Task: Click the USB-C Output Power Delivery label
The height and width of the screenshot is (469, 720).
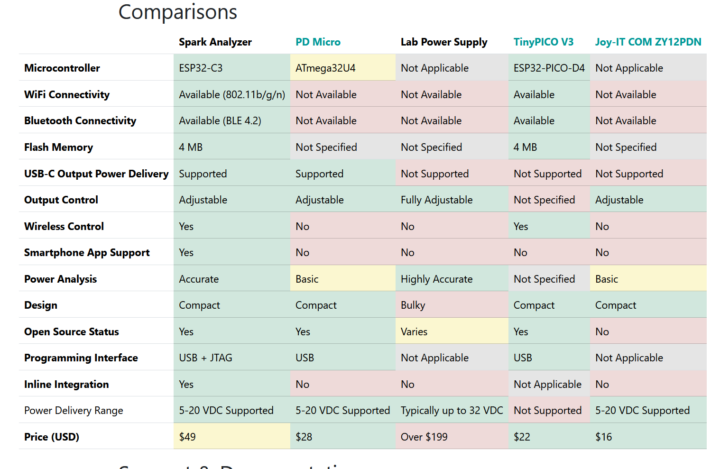Action: (x=96, y=174)
